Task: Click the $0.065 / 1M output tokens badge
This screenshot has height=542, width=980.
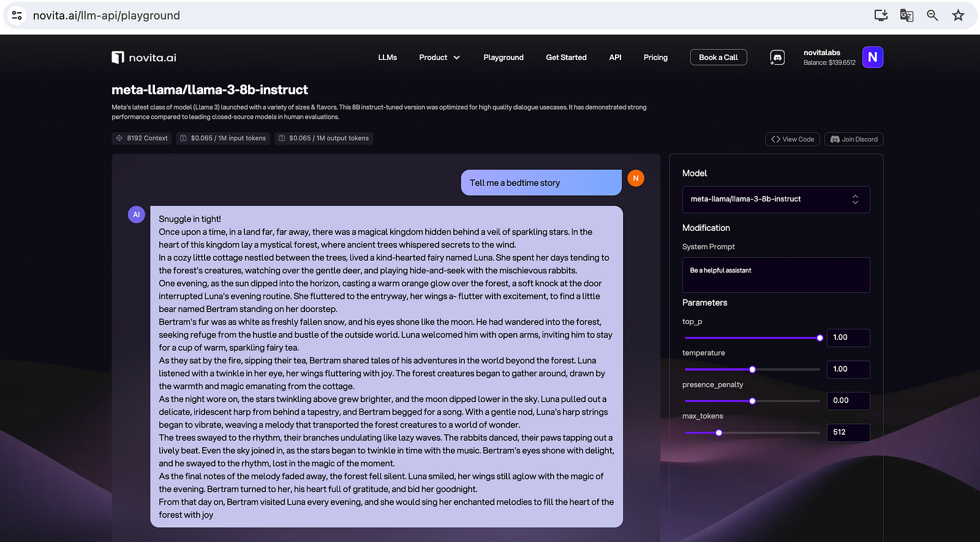Action: click(x=323, y=138)
